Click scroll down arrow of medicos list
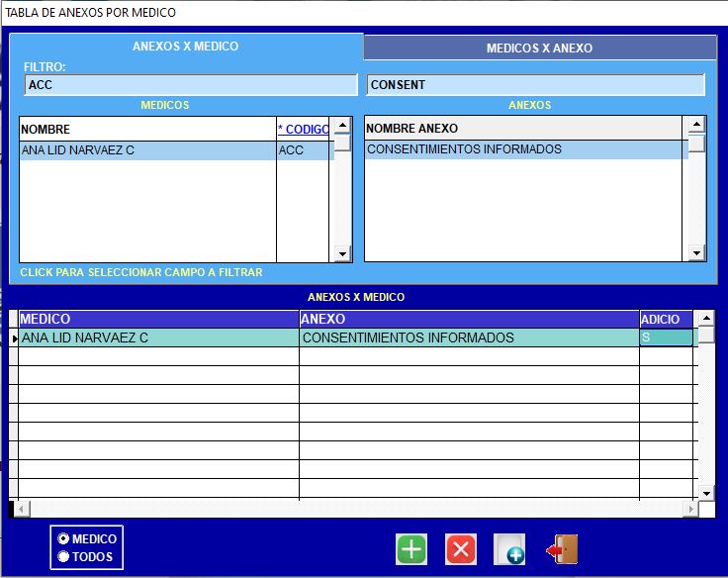Screen dimensions: 728x578 342,253
